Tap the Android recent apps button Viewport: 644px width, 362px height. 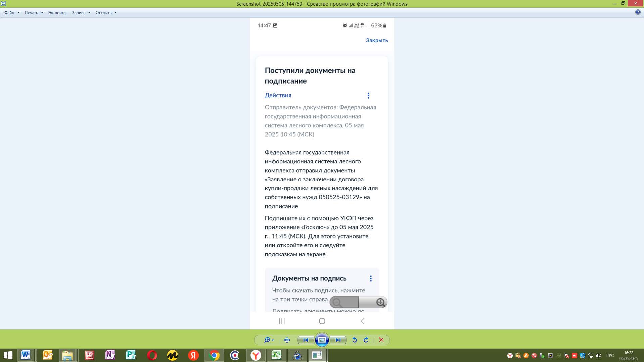(282, 321)
